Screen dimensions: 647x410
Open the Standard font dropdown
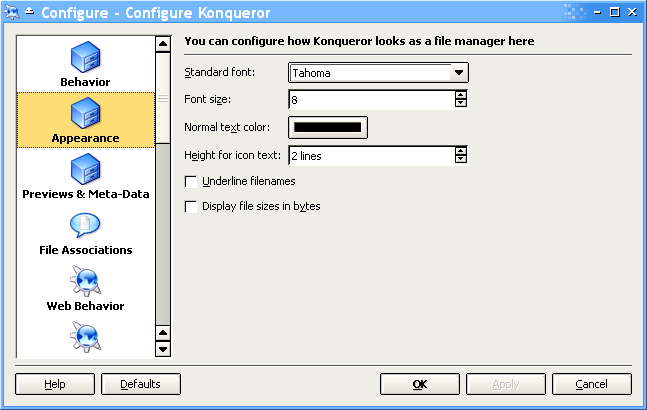pyautogui.click(x=458, y=73)
